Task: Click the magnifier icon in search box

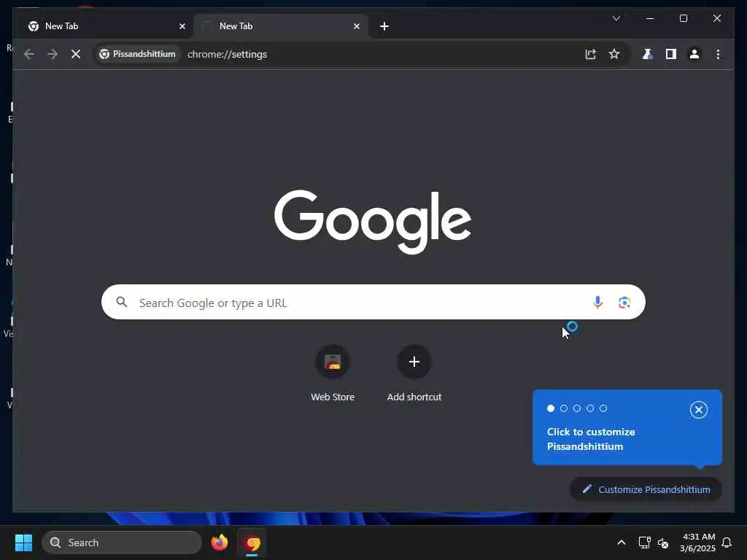Action: pos(122,302)
